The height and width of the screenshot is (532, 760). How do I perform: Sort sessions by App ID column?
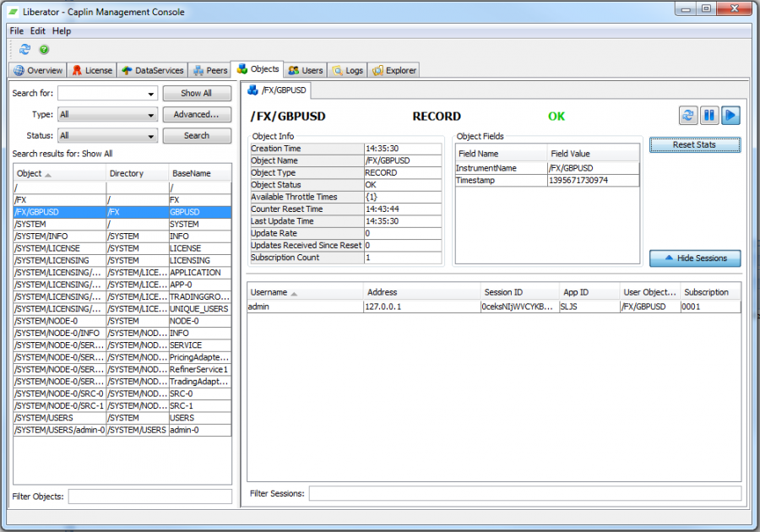pos(589,293)
